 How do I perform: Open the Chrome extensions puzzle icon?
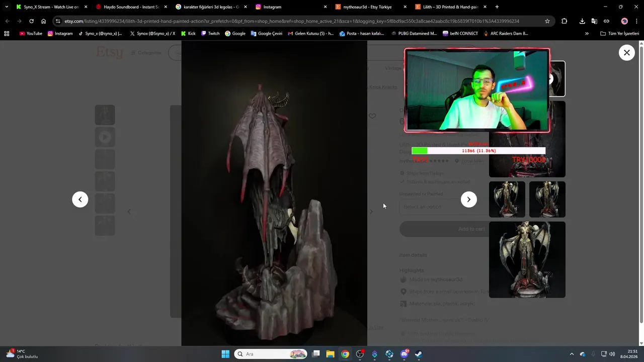click(564, 21)
